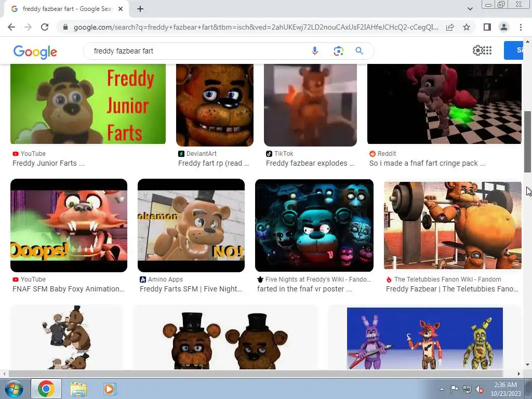Open Windows Media Player from the taskbar
The image size is (532, 399).
pos(109,389)
